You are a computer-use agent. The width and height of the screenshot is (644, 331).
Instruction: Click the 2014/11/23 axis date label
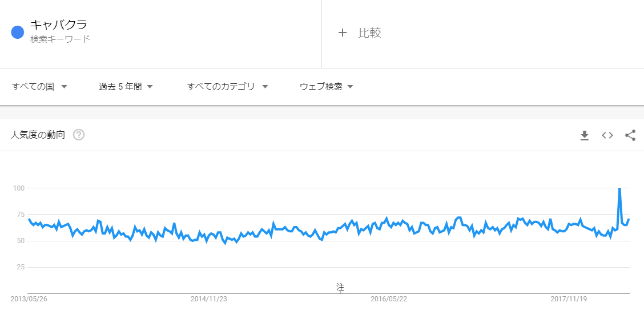click(x=208, y=299)
